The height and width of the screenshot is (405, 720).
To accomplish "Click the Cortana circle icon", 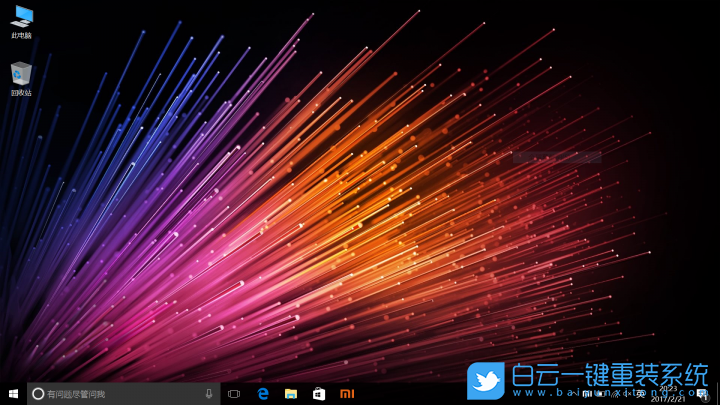I will click(38, 394).
